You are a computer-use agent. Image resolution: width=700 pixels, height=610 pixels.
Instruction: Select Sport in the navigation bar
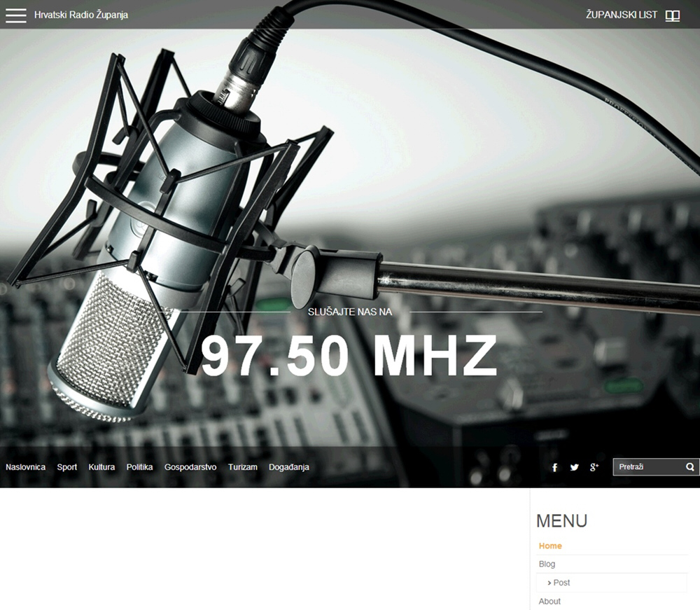(x=67, y=467)
